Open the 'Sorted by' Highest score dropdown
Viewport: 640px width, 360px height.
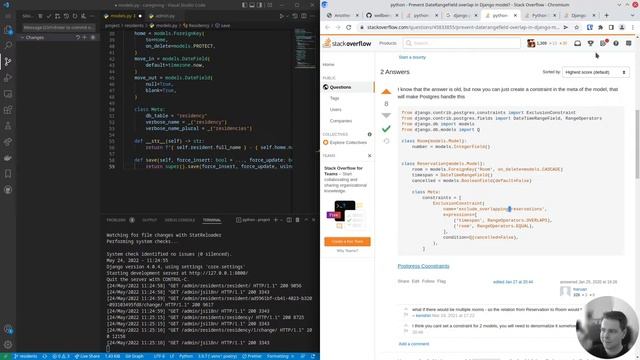coord(596,72)
